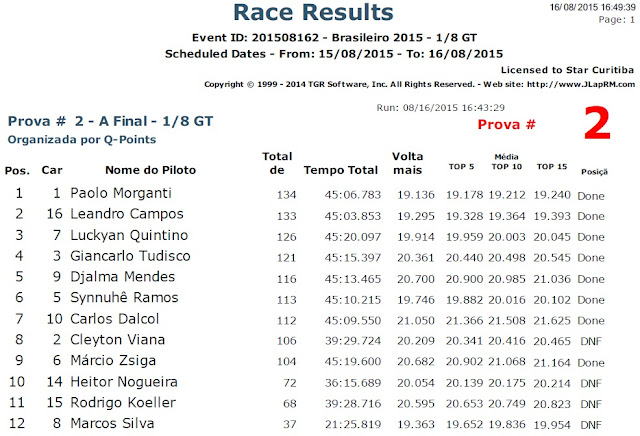Click the Pos. column header
Viewport: 640px width, 436px height.
click(x=17, y=170)
